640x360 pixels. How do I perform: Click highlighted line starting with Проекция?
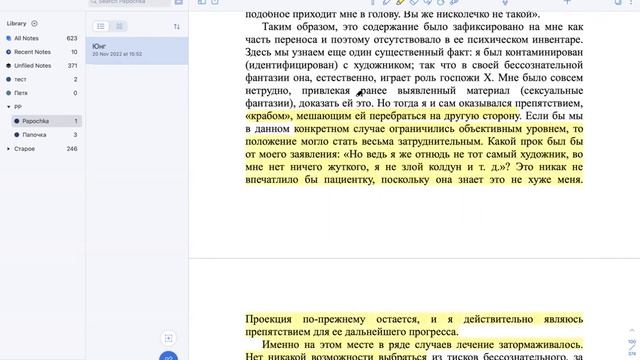point(414,319)
